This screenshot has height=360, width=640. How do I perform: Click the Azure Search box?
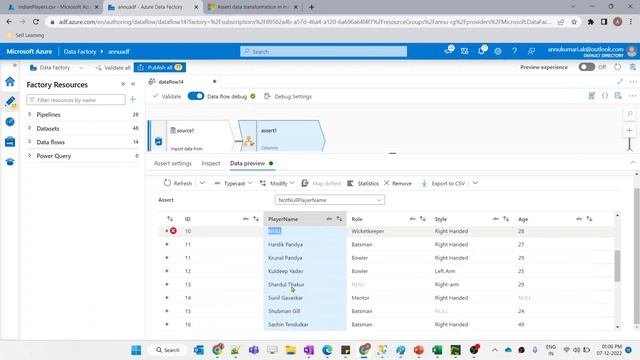click(324, 51)
